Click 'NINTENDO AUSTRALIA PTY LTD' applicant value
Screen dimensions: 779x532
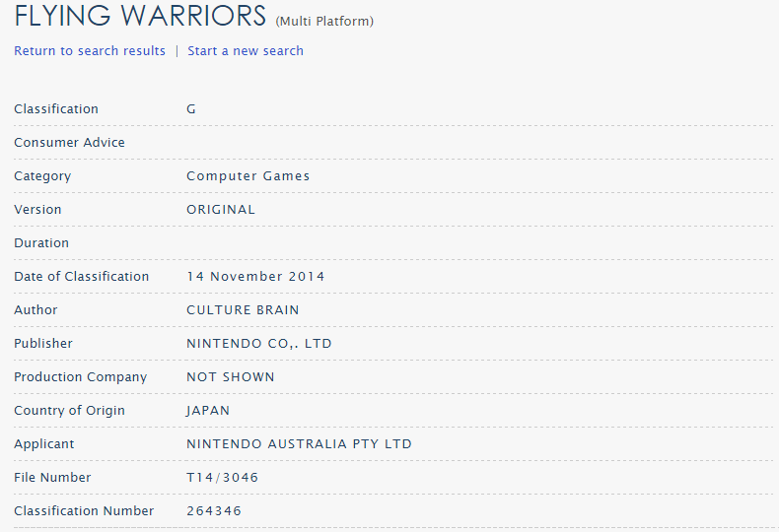pos(299,444)
